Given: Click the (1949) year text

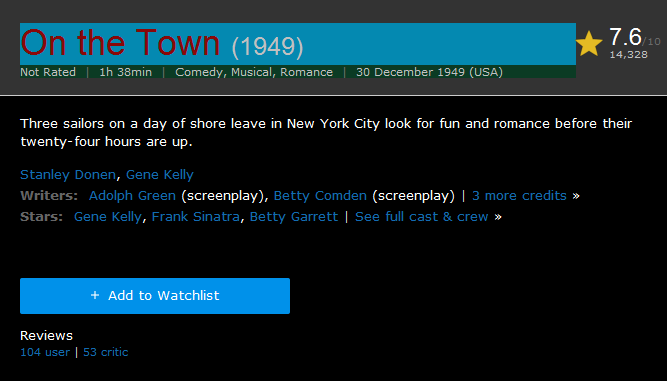Looking at the screenshot, I should [x=268, y=47].
